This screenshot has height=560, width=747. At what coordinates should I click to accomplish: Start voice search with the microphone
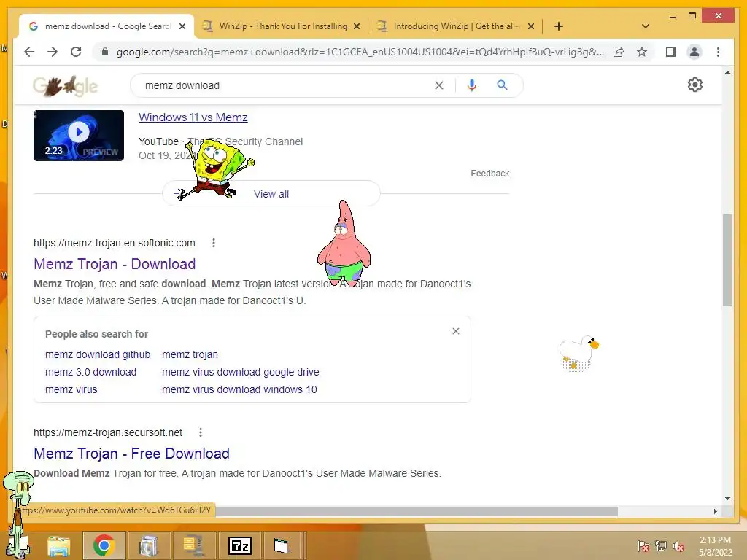(x=472, y=85)
